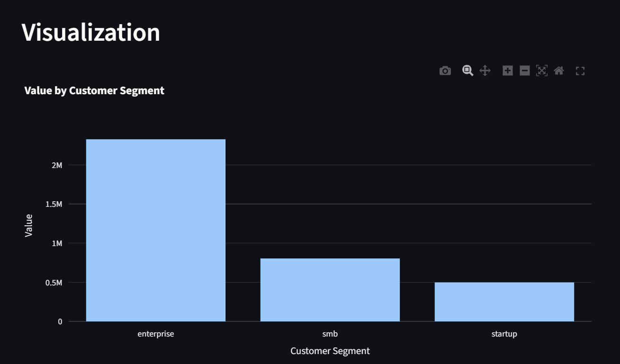
Task: Click the smb bar
Action: click(330, 290)
